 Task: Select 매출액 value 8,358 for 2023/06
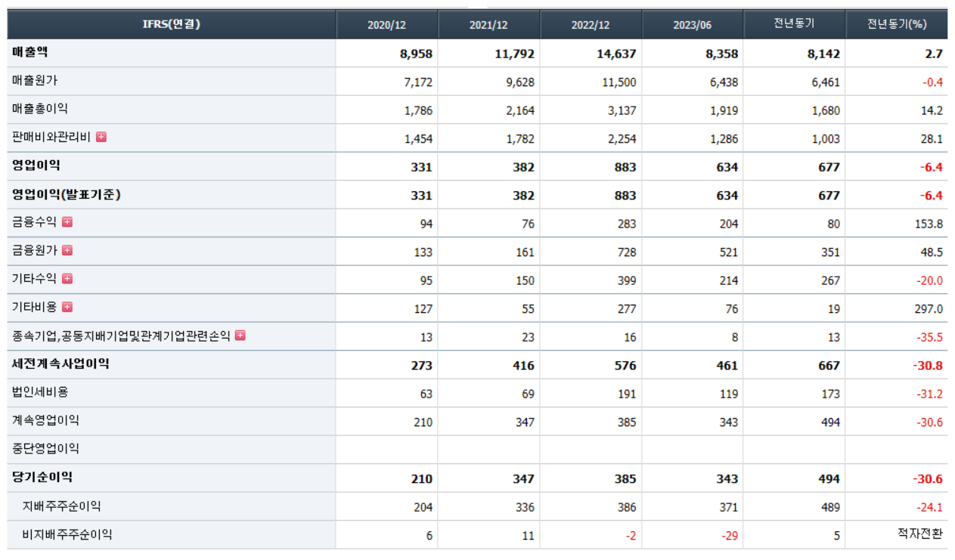(721, 54)
